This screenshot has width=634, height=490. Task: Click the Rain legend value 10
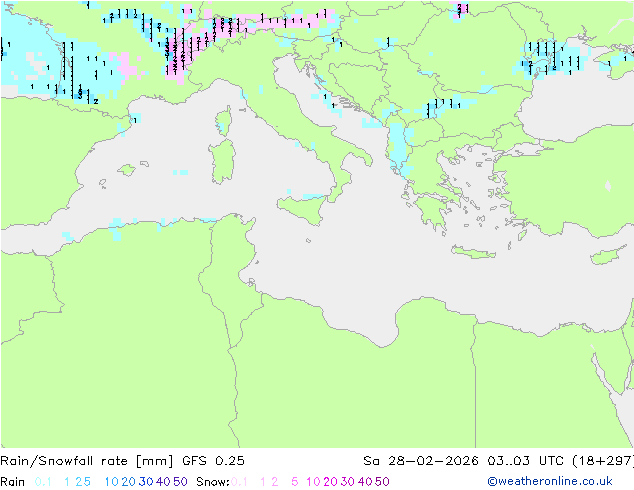pos(111,482)
